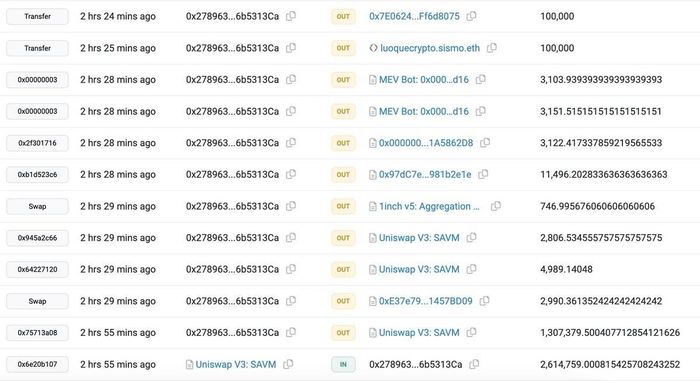This screenshot has width=700, height=381.
Task: Copy recipient 0x278963...6b5313Ca in IN row
Action: coord(474,364)
